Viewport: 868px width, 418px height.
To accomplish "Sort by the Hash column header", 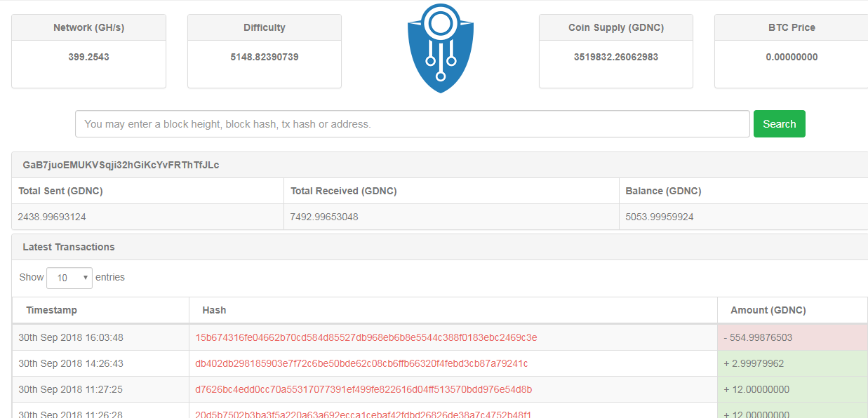I will click(453, 310).
